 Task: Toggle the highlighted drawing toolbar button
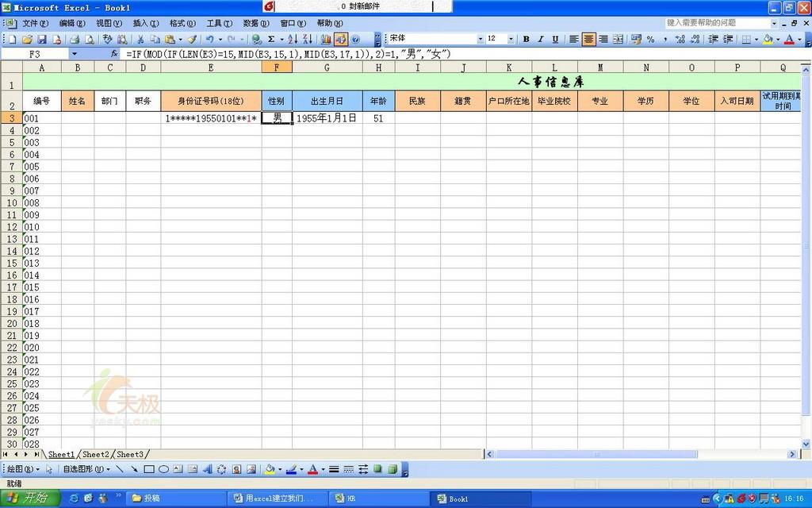pos(340,39)
